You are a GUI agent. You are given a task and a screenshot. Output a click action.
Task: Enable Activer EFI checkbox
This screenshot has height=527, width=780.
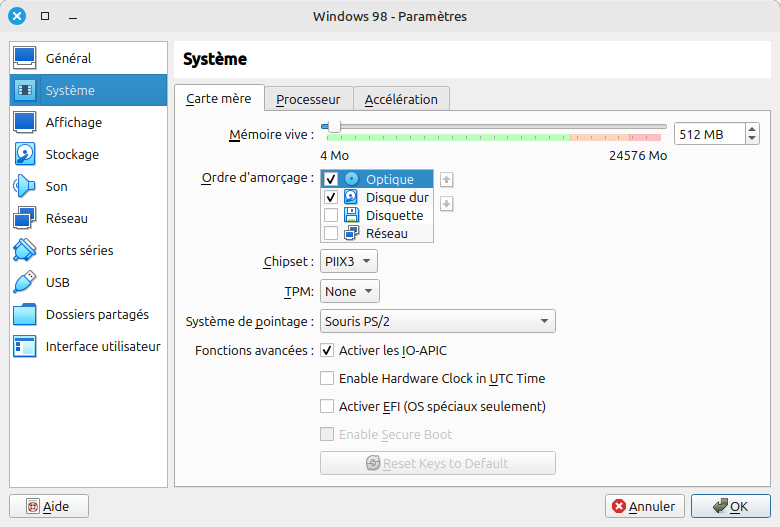point(327,406)
